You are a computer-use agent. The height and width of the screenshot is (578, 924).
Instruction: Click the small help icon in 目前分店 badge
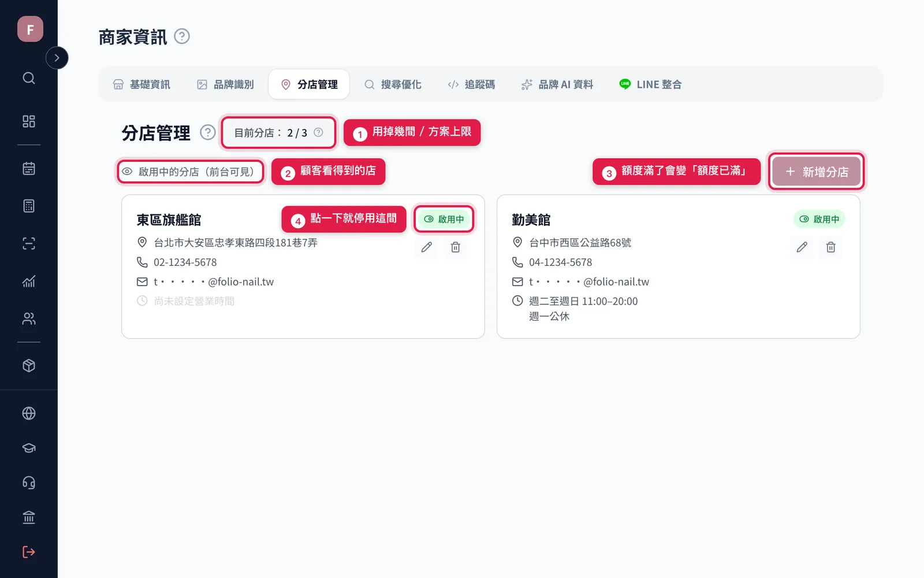[x=318, y=132]
